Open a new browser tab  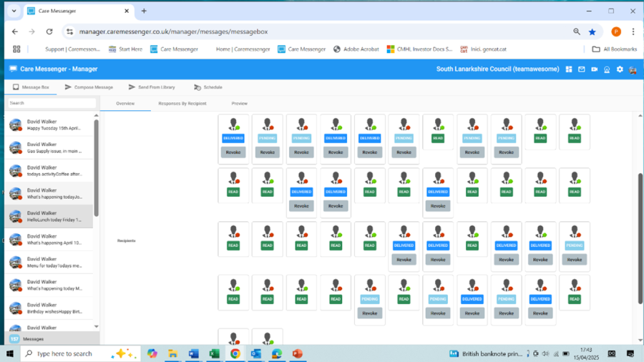144,11
